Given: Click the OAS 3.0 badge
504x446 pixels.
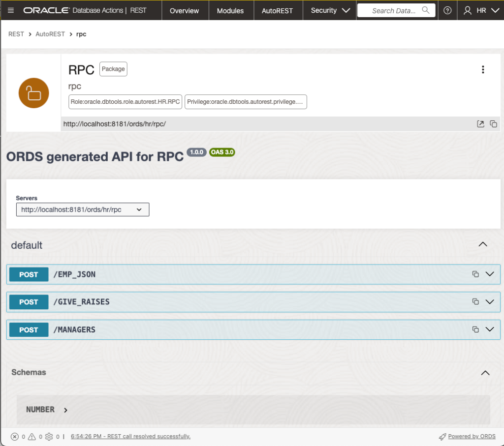Looking at the screenshot, I should tap(222, 152).
